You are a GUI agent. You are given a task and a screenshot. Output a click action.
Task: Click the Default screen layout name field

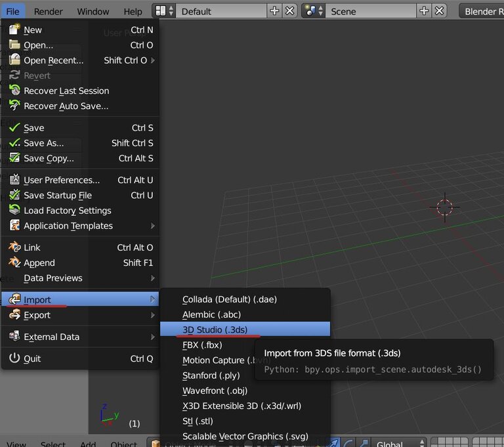pyautogui.click(x=222, y=11)
